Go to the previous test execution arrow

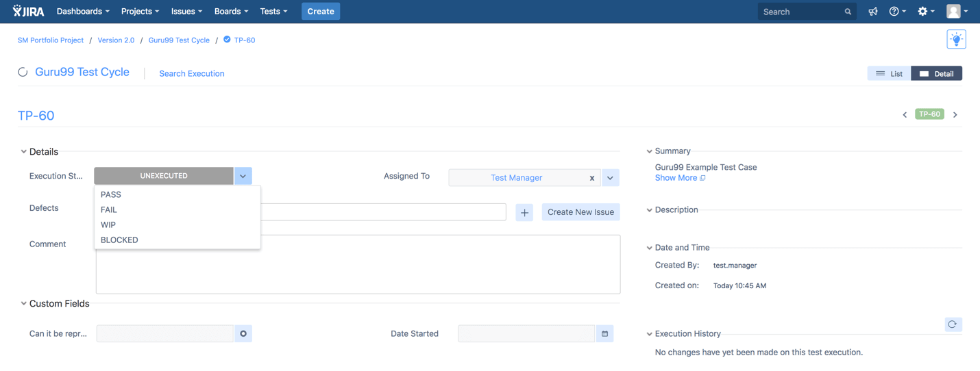click(x=905, y=115)
